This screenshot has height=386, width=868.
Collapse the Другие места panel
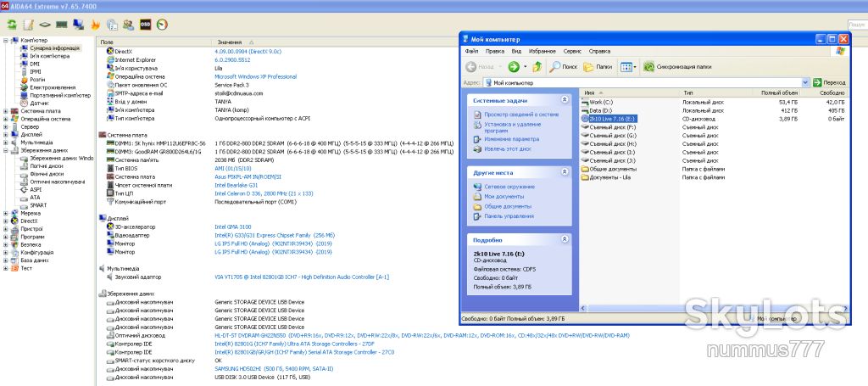click(565, 172)
